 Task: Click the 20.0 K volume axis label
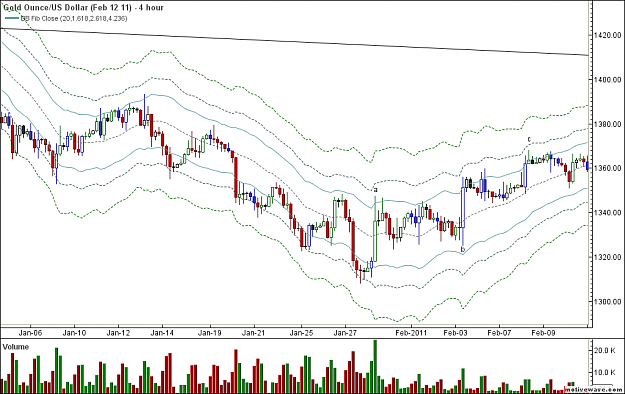(x=605, y=351)
